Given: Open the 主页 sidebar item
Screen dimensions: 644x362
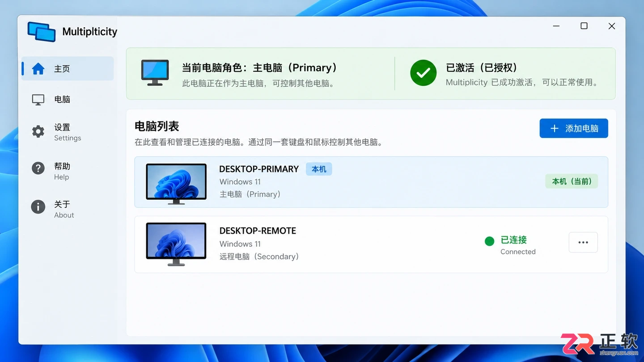Looking at the screenshot, I should [x=68, y=69].
